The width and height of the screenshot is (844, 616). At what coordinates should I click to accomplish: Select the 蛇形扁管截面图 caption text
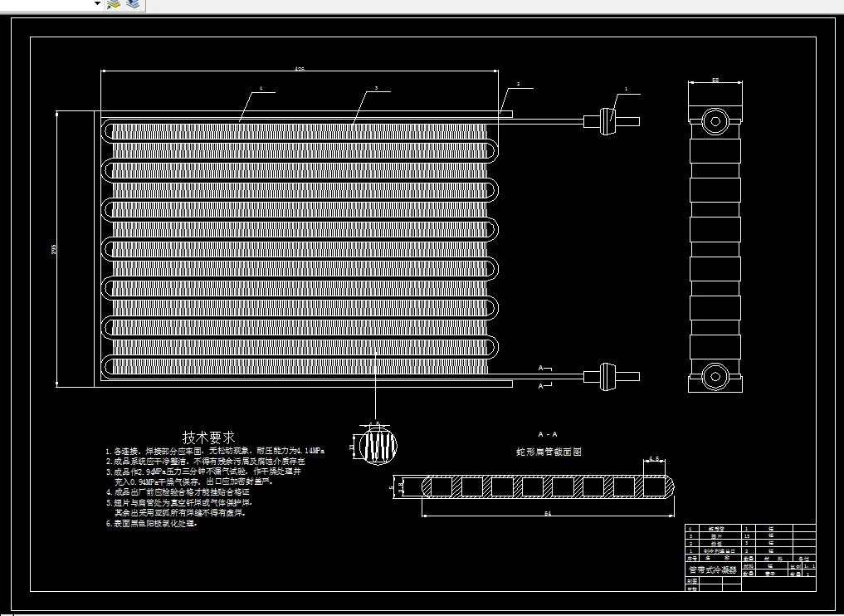point(549,452)
